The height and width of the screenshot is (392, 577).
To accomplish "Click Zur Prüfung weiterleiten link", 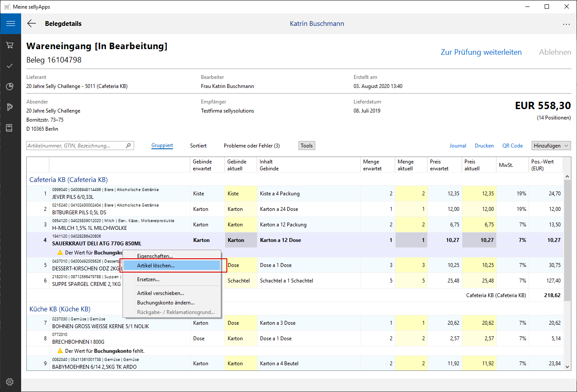I will tap(481, 52).
